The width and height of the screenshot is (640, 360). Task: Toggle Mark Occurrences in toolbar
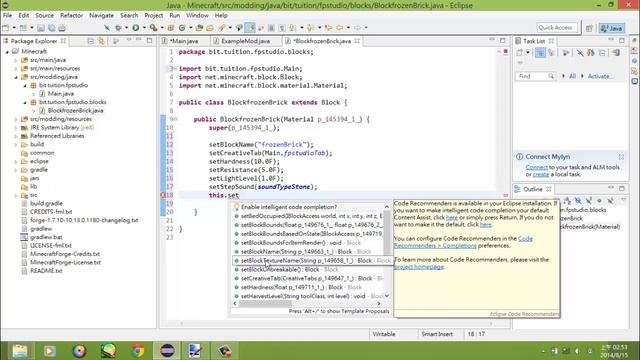tap(250, 28)
